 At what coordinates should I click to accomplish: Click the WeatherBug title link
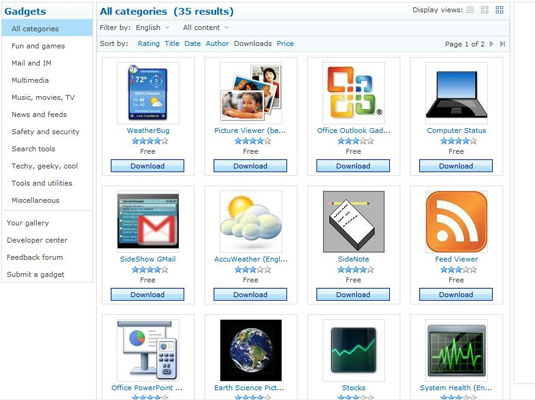pos(148,130)
